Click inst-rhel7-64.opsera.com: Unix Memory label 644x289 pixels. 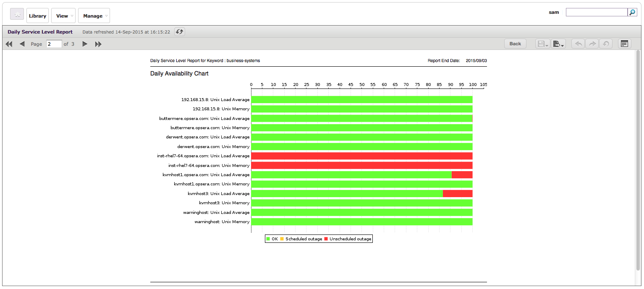(x=209, y=166)
